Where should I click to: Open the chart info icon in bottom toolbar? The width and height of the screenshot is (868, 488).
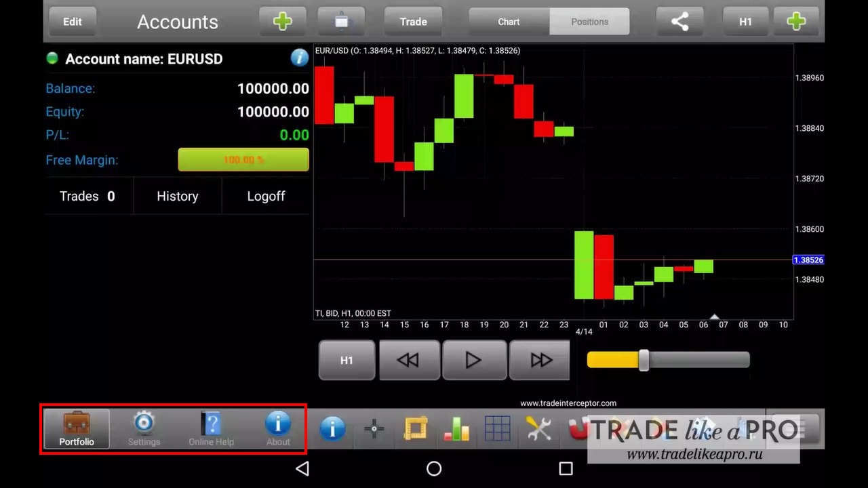tap(332, 429)
